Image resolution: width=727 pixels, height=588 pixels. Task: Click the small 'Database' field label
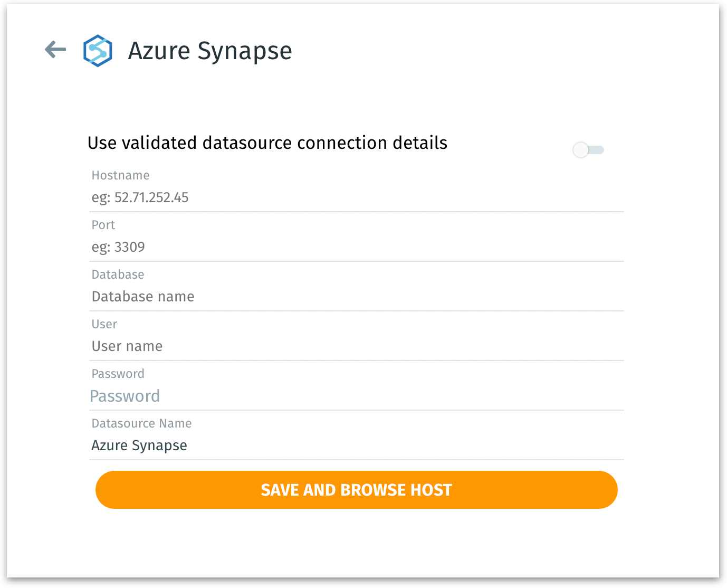pyautogui.click(x=118, y=274)
